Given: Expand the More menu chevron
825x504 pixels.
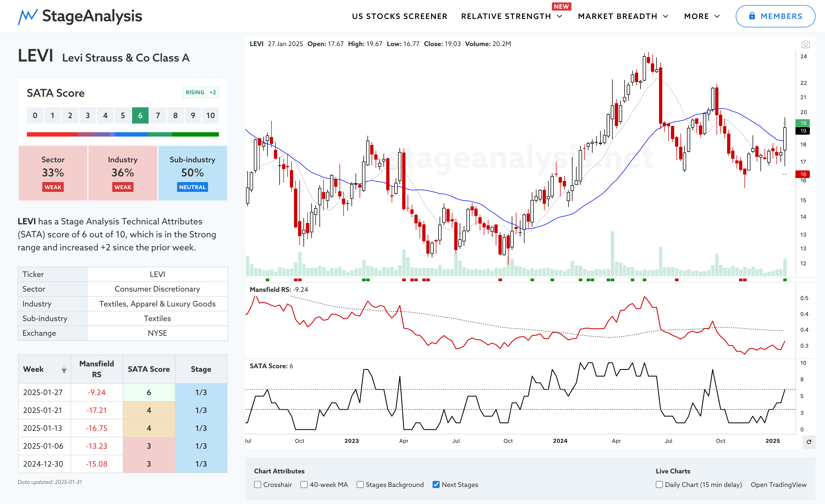Looking at the screenshot, I should (x=717, y=16).
